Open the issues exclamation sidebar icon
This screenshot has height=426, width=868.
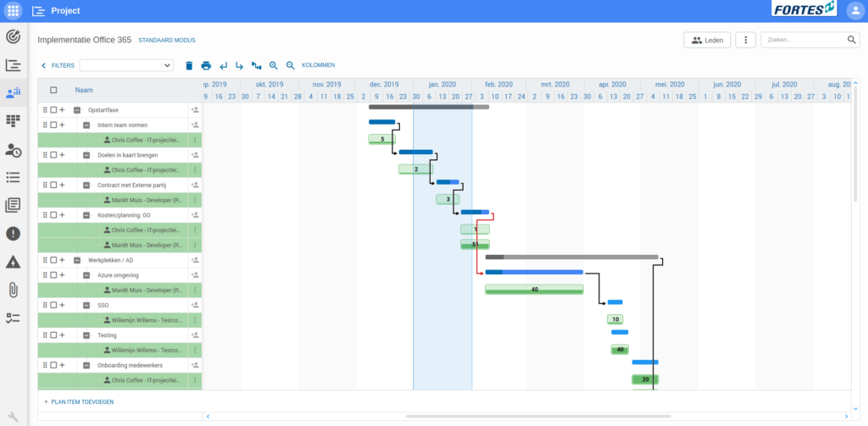pos(14,234)
